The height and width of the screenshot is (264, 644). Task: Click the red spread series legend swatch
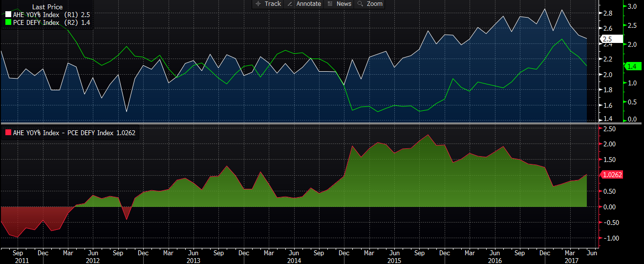click(8, 133)
